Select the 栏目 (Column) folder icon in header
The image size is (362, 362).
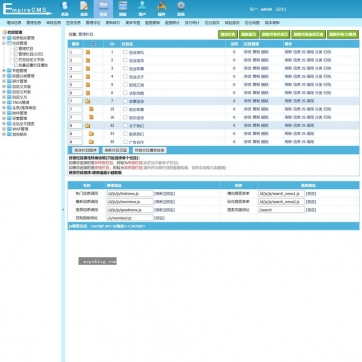click(x=103, y=8)
